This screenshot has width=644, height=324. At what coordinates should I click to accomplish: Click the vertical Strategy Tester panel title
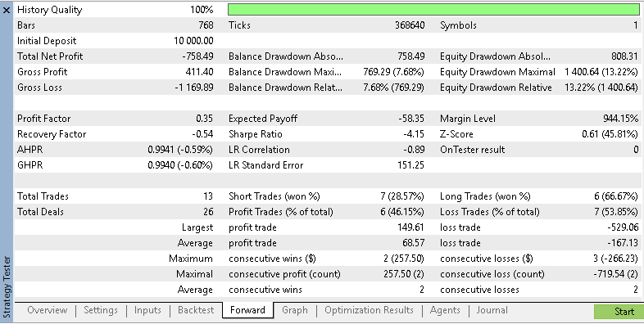point(7,287)
